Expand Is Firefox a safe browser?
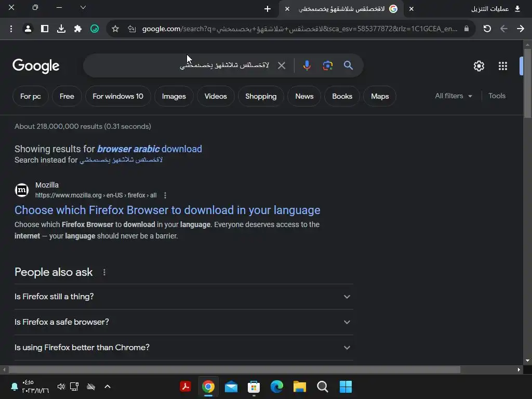Viewport: 532px width, 399px height. [183, 322]
